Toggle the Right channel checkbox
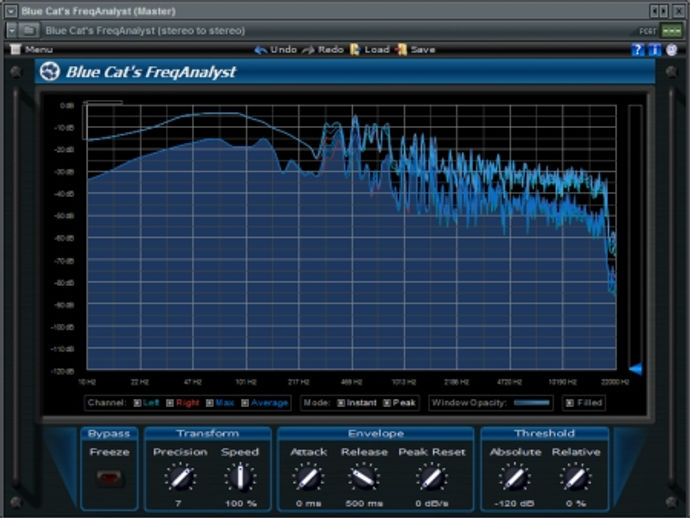690x518 pixels. 170,403
